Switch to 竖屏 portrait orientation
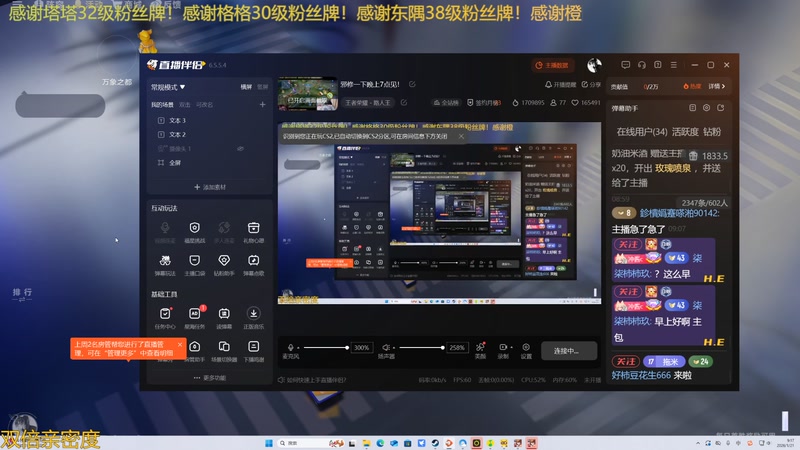This screenshot has height=450, width=800. 262,87
